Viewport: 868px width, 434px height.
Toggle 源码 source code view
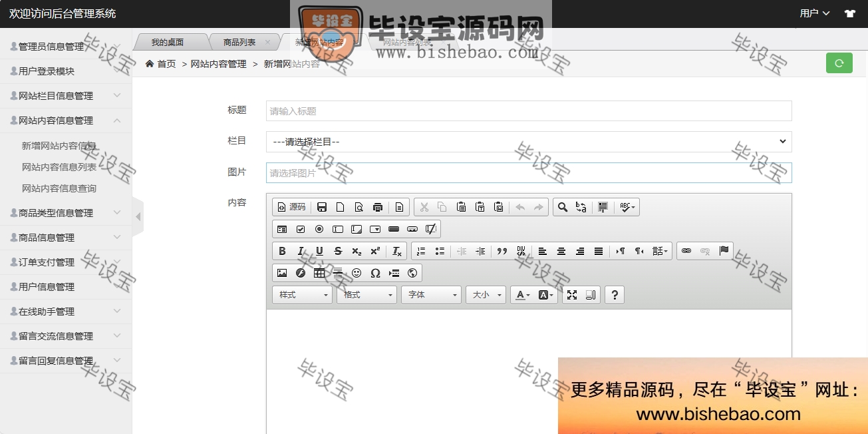291,207
